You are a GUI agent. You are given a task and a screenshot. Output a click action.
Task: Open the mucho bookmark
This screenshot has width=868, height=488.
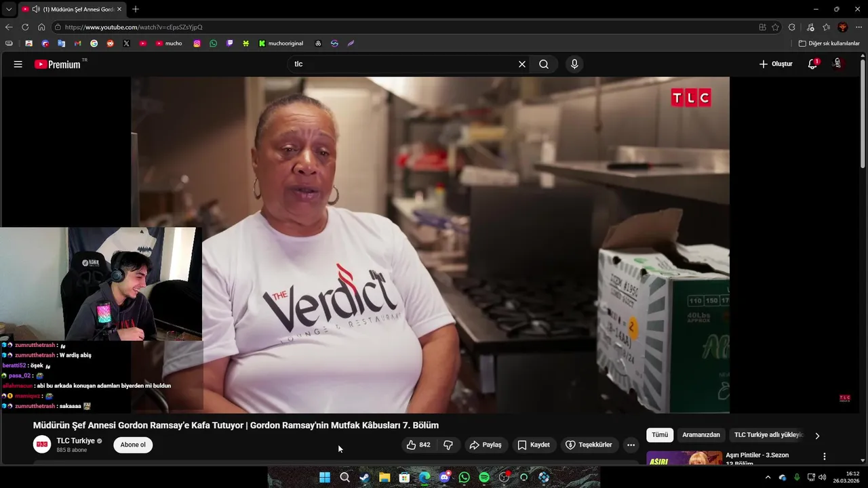(x=169, y=43)
